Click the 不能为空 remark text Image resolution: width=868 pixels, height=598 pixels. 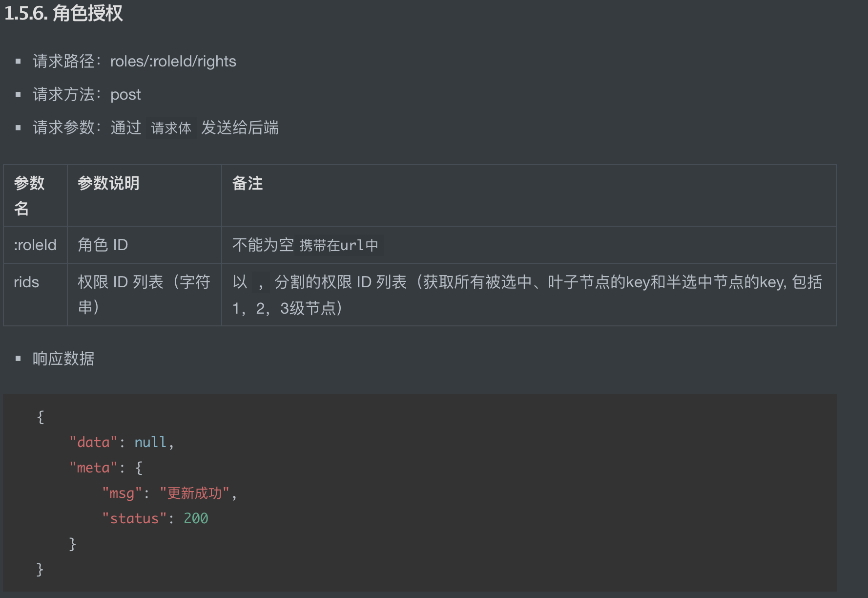pyautogui.click(x=263, y=245)
